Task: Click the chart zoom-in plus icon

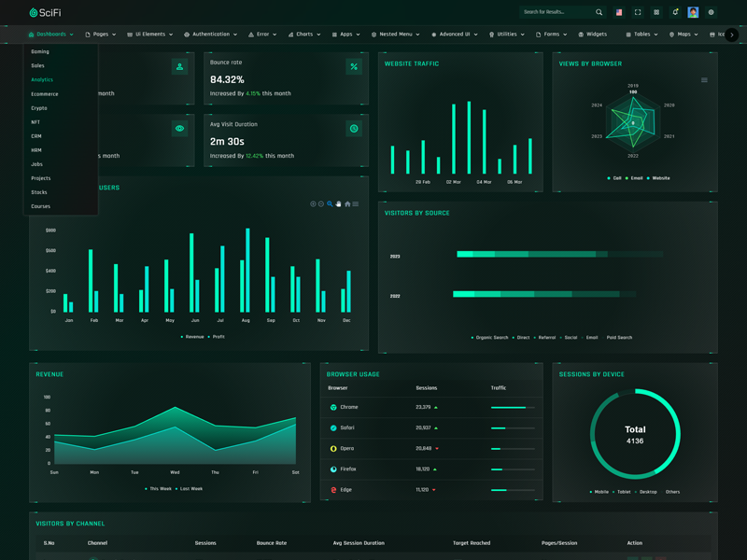Action: pos(313,203)
